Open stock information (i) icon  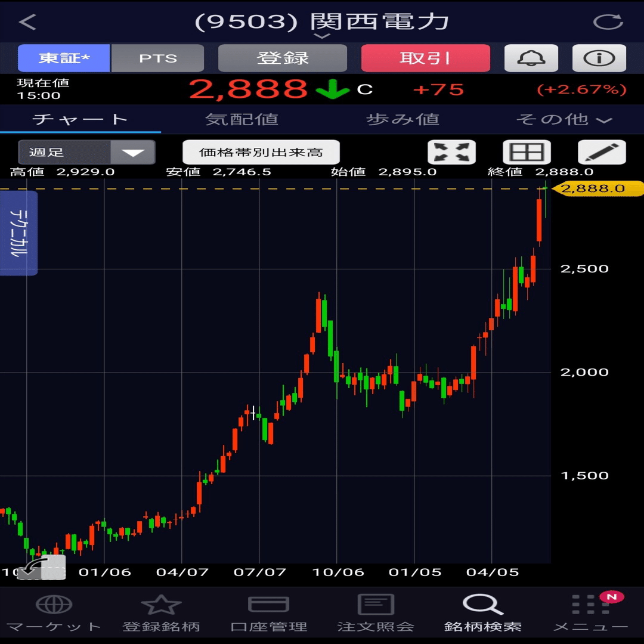[x=599, y=58]
